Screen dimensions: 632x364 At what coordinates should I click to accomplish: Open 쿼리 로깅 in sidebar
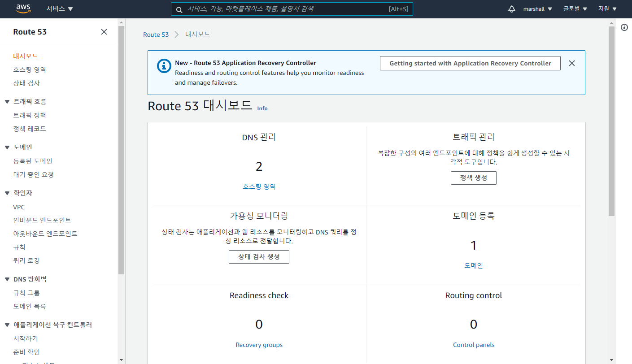pos(26,260)
